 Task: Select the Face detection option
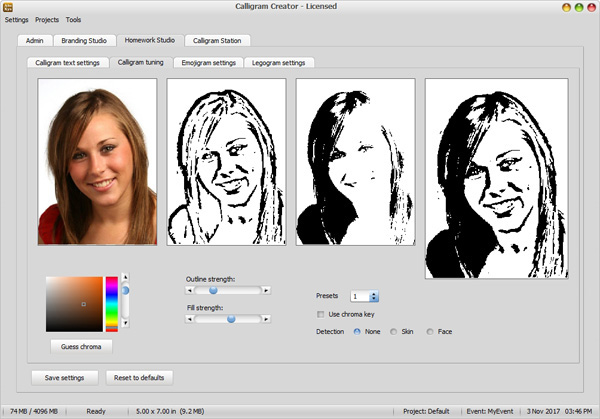coord(430,332)
